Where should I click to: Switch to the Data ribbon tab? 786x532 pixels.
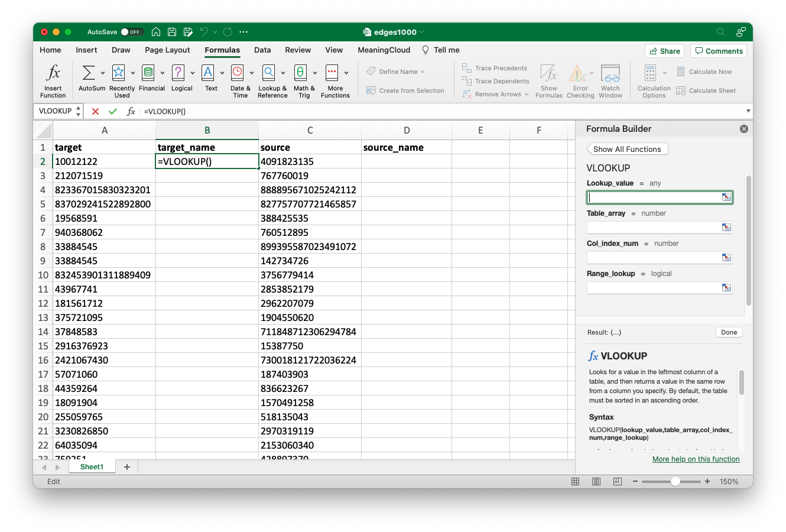click(262, 50)
